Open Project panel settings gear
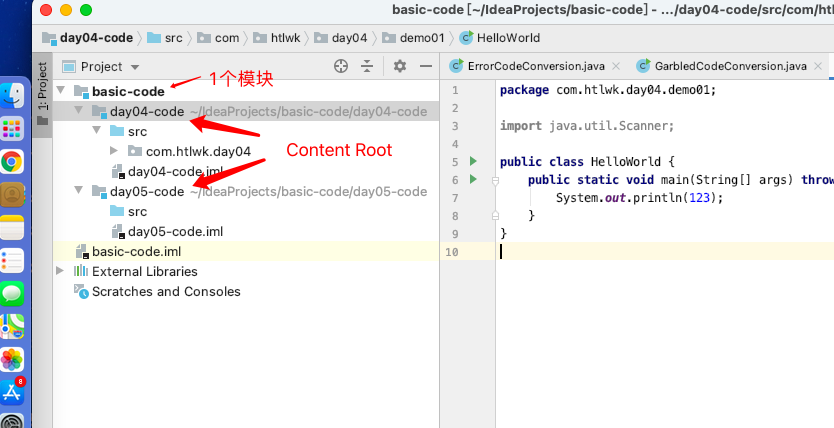 399,66
